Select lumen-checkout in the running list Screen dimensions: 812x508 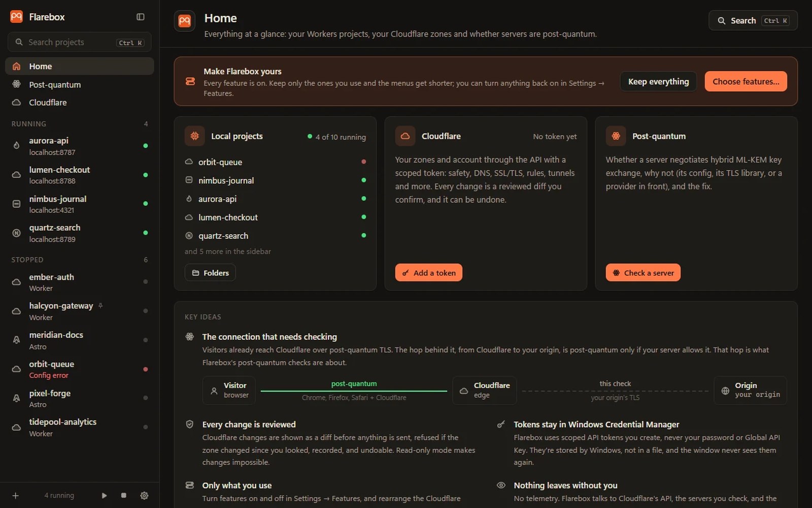click(x=80, y=175)
